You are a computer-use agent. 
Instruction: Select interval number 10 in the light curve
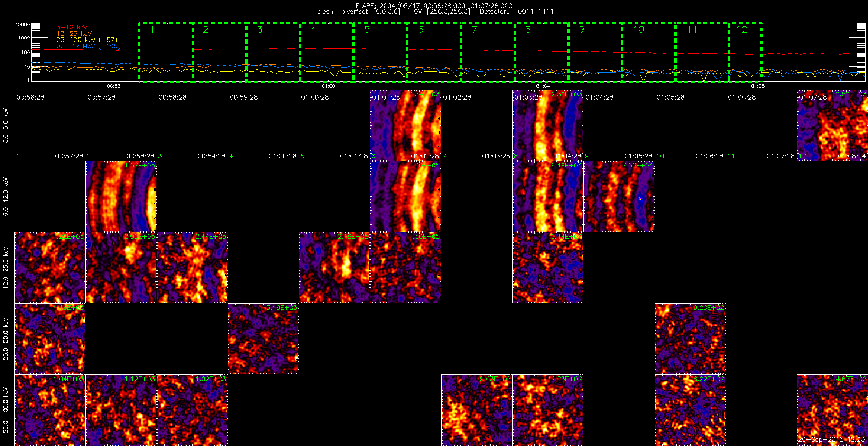click(649, 52)
